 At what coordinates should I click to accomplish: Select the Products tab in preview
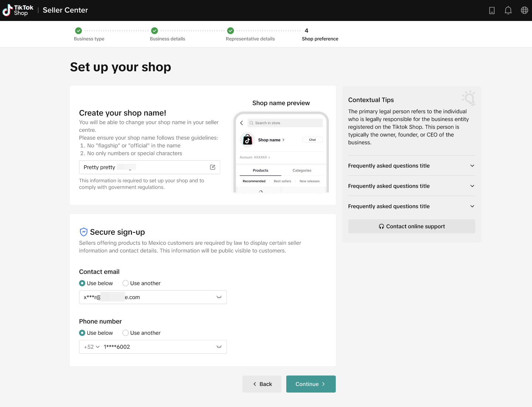[260, 170]
